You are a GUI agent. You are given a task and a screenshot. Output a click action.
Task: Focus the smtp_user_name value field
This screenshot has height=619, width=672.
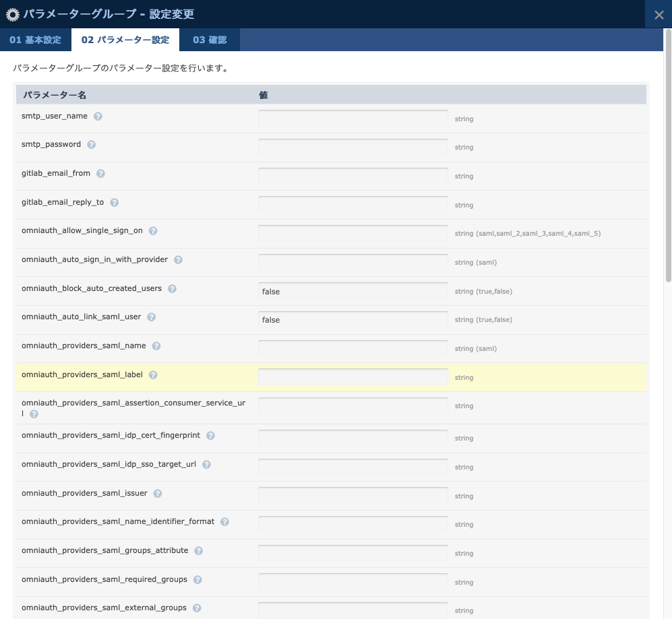pyautogui.click(x=353, y=119)
